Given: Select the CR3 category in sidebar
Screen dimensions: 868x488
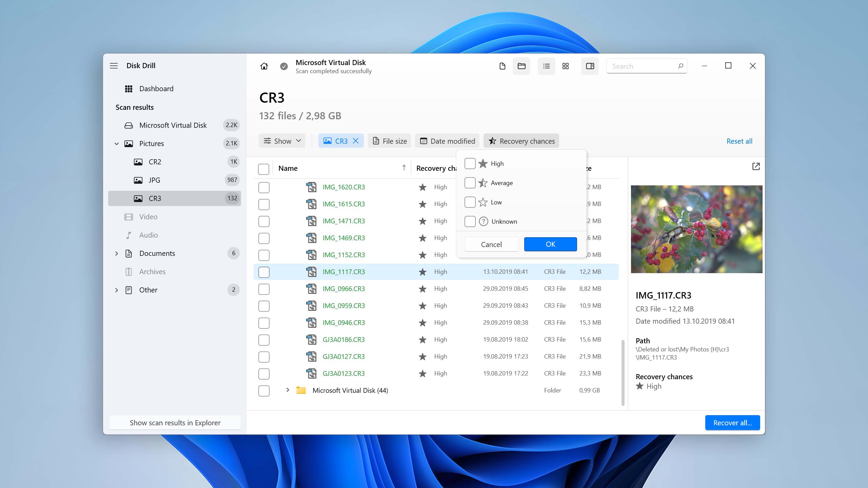Looking at the screenshot, I should pos(175,199).
